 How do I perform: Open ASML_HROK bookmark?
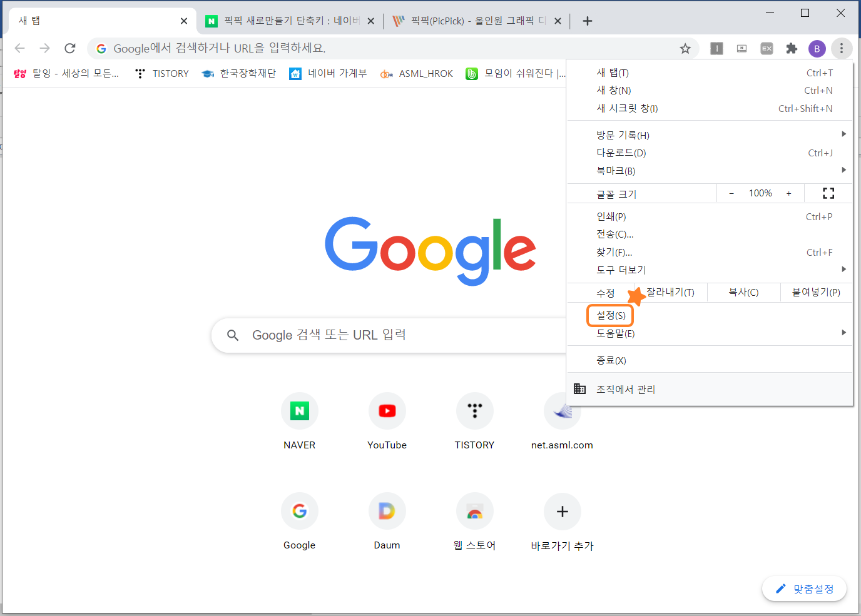[417, 73]
